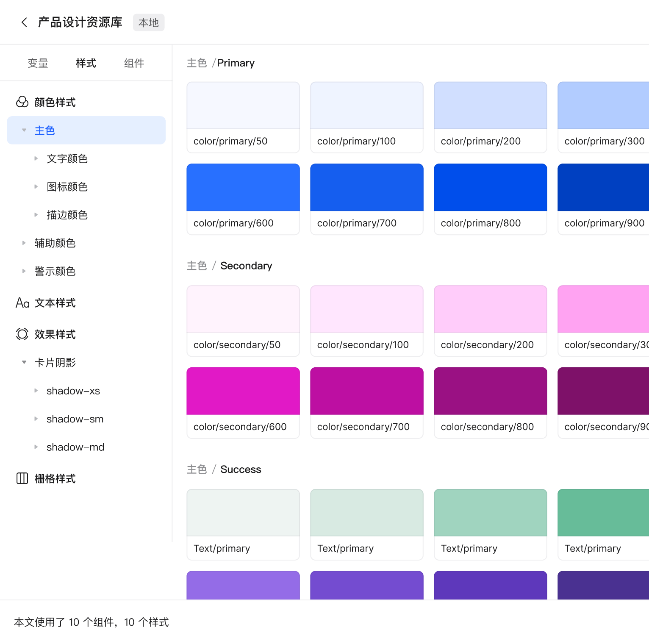The height and width of the screenshot is (644, 649).
Task: Click the Aa 文本样式 icon
Action: [x=22, y=303]
